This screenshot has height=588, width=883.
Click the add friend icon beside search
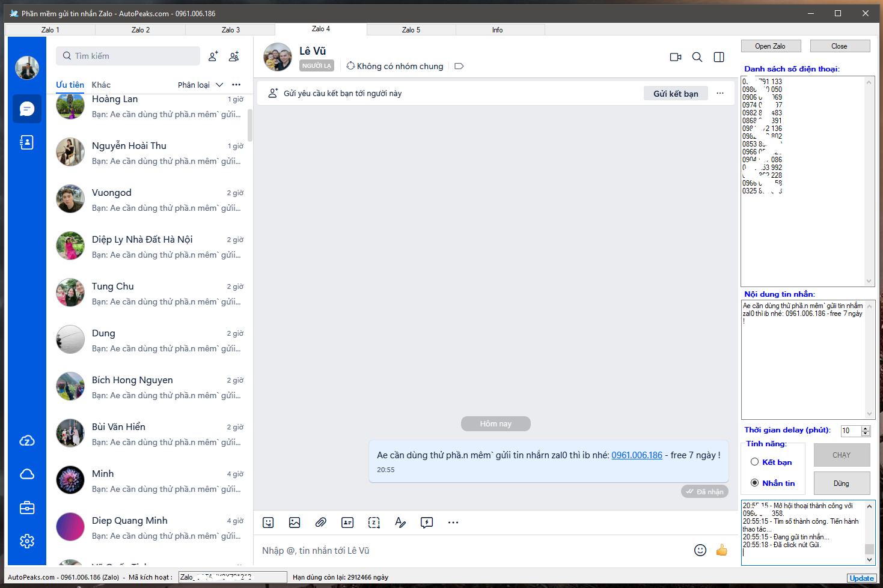tap(213, 56)
